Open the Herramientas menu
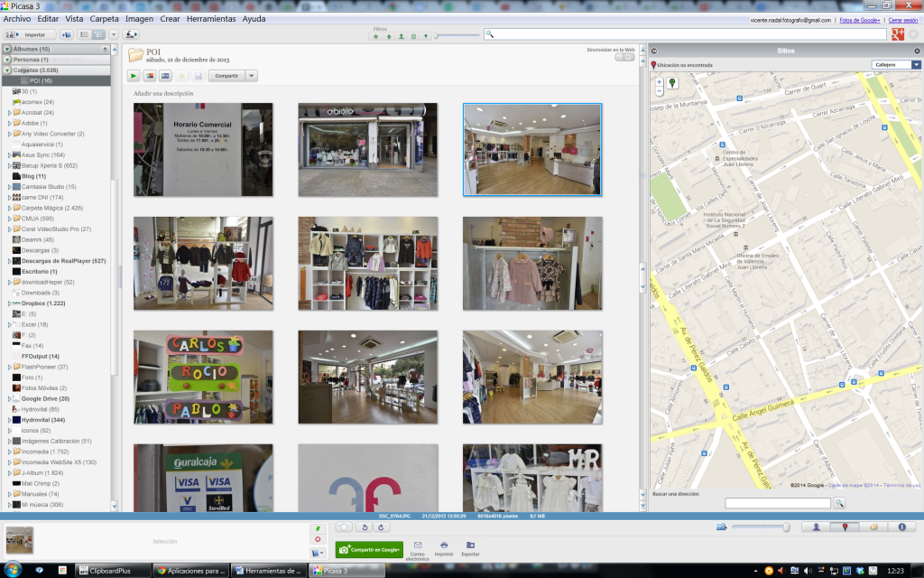924x578 pixels. coord(211,19)
